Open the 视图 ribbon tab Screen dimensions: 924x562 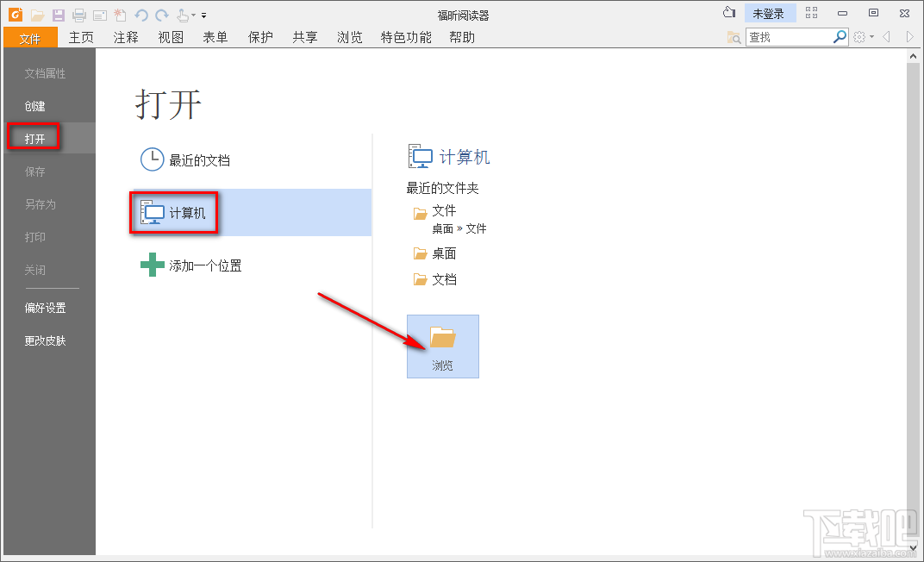(170, 37)
